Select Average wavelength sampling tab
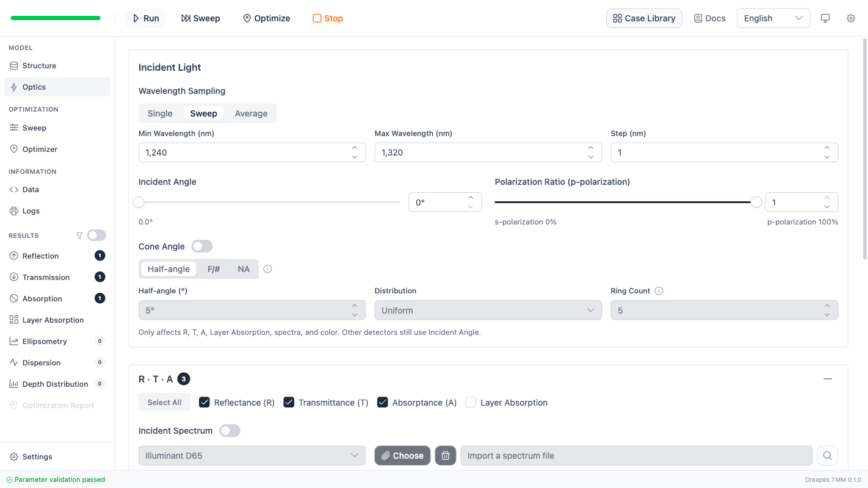868x488 pixels. pos(251,113)
